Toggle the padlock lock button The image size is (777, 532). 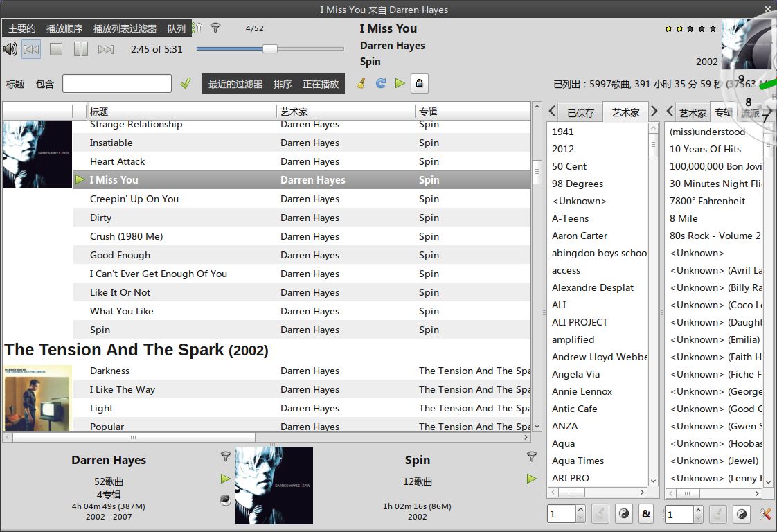tap(419, 83)
